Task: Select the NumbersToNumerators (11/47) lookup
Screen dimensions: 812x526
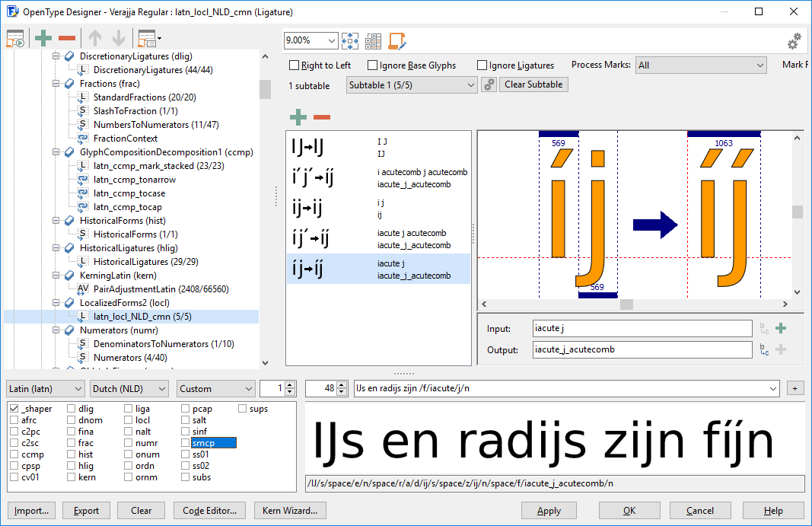Action: [156, 124]
